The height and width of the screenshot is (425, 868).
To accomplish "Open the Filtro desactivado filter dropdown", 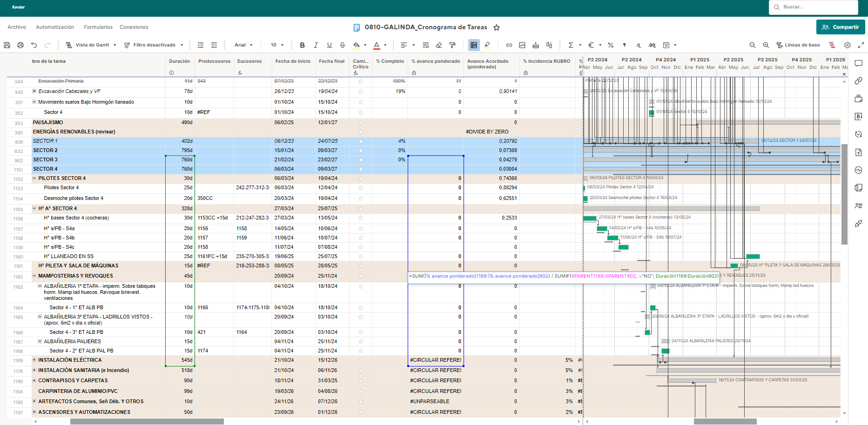I will click(x=154, y=45).
